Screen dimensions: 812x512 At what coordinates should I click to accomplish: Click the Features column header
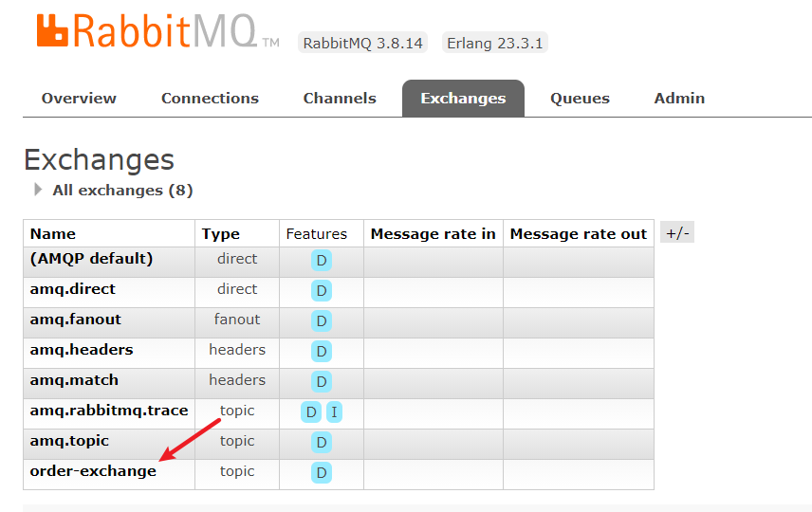point(317,234)
